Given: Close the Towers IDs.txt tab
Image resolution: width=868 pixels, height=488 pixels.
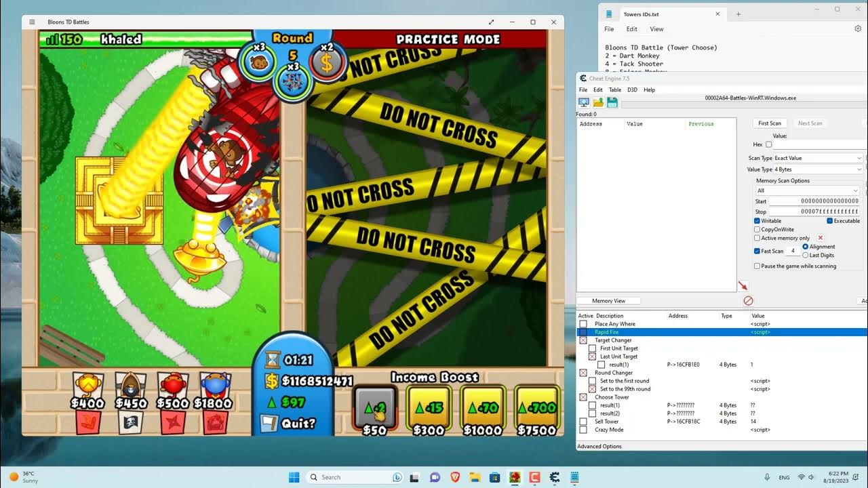Looking at the screenshot, I should (717, 14).
